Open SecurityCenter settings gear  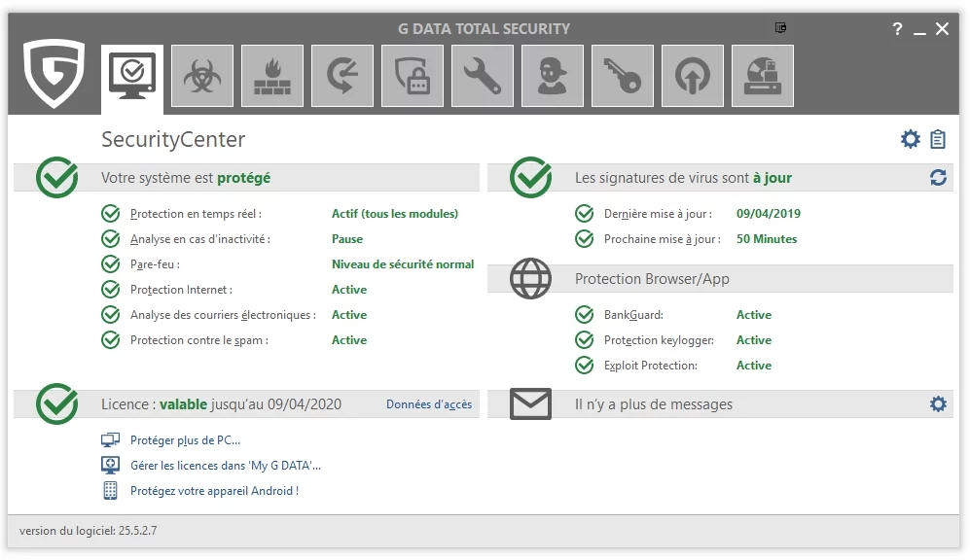coord(910,139)
